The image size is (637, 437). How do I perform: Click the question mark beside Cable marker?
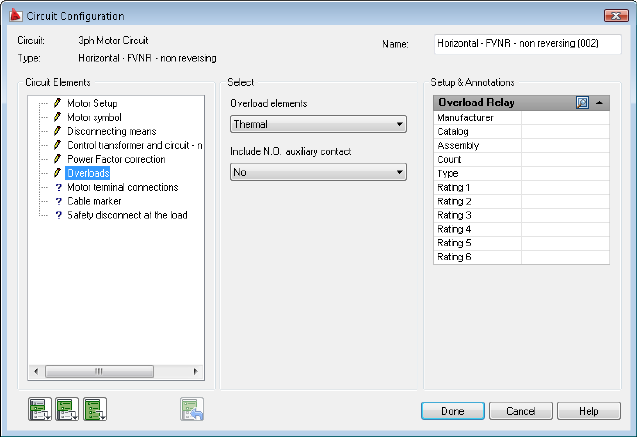[58, 201]
